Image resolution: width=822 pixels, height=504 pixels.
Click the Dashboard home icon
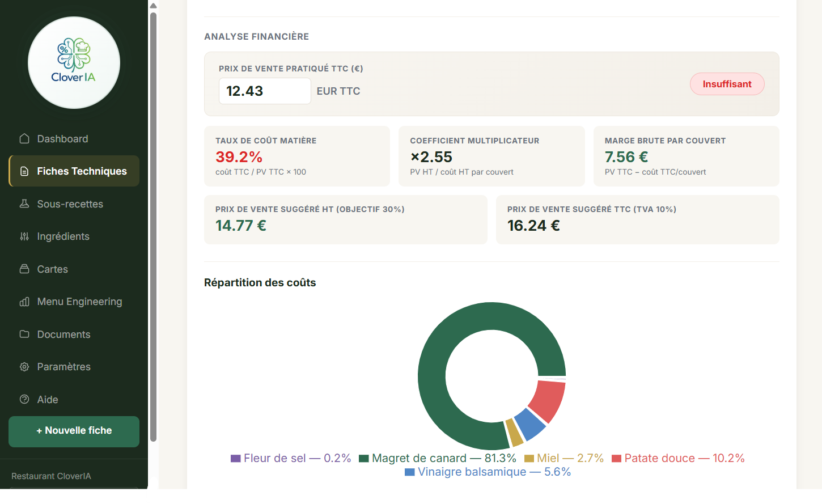coord(24,139)
